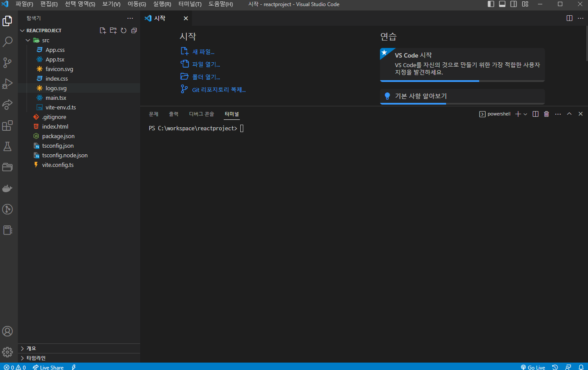This screenshot has width=588, height=370.
Task: Toggle bottom panel visibility
Action: click(x=502, y=4)
